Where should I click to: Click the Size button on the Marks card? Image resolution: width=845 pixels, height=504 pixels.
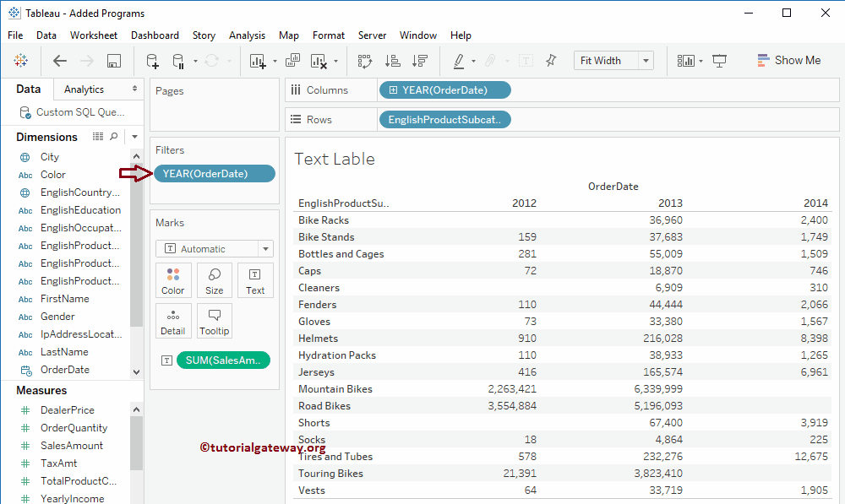click(x=214, y=280)
